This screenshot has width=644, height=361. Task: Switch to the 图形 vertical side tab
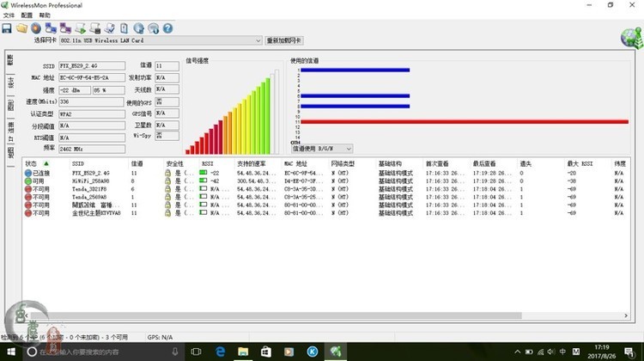click(10, 105)
